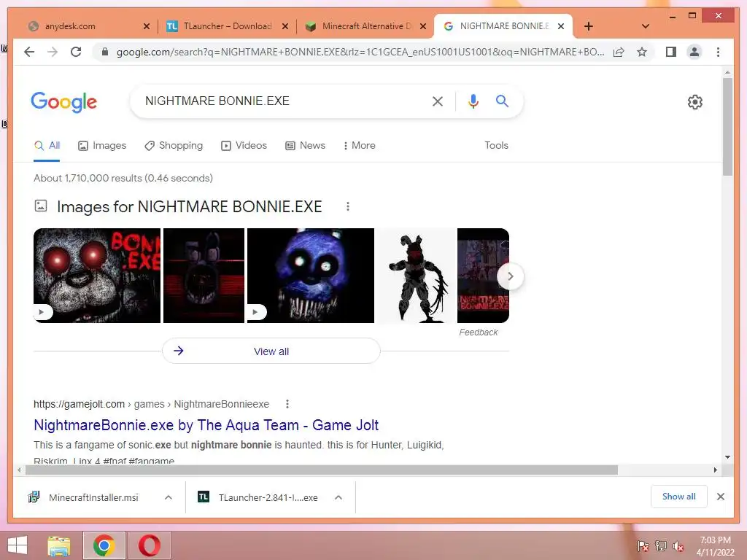Switch to Videos results

[244, 146]
